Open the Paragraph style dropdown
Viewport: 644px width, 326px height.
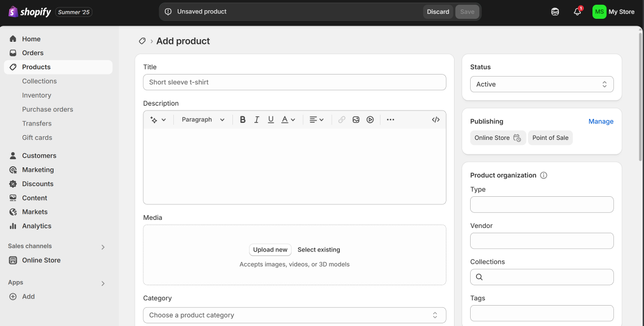(x=203, y=120)
